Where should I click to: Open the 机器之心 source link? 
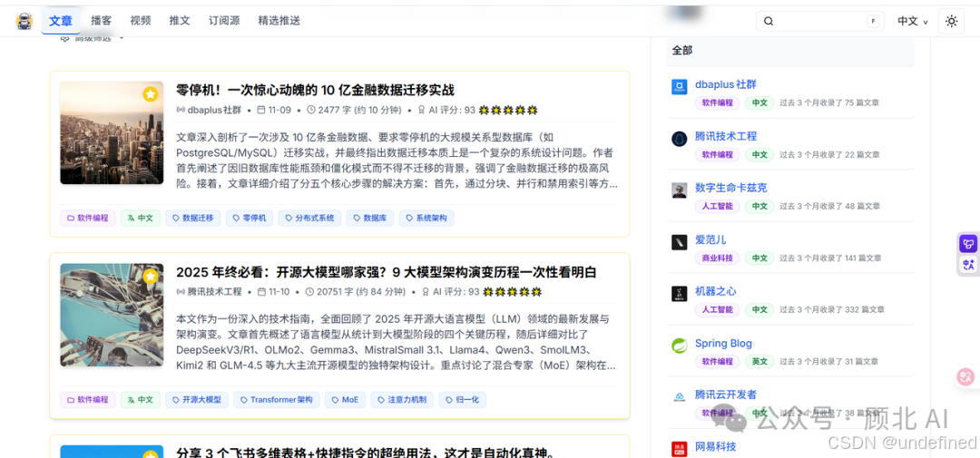[x=716, y=291]
